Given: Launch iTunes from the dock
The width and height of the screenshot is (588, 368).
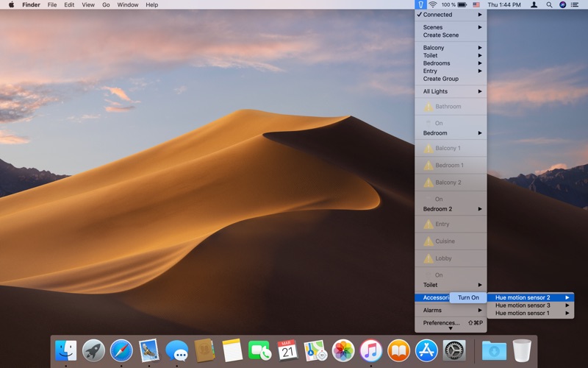Looking at the screenshot, I should (371, 350).
